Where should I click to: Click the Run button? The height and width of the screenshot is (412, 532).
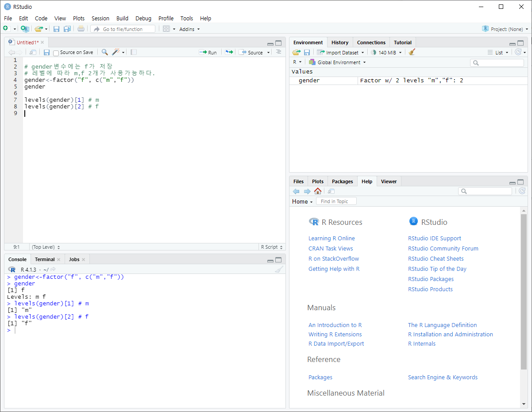[x=208, y=52]
